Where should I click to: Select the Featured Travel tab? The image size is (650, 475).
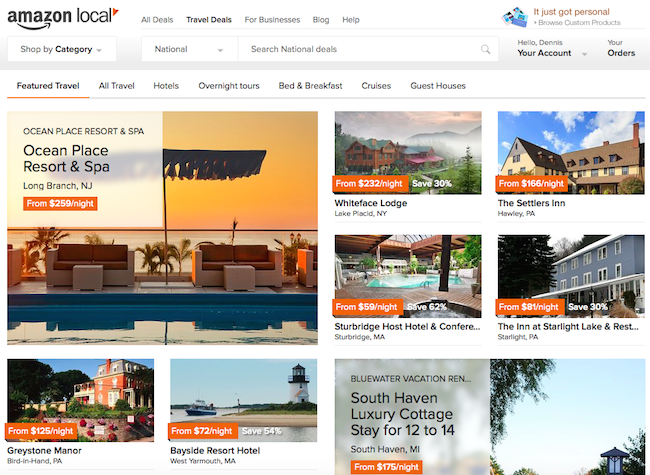pos(48,86)
